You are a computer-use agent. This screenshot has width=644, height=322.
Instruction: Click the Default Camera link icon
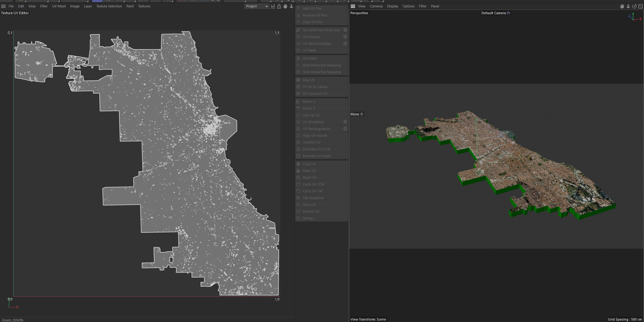coord(508,13)
